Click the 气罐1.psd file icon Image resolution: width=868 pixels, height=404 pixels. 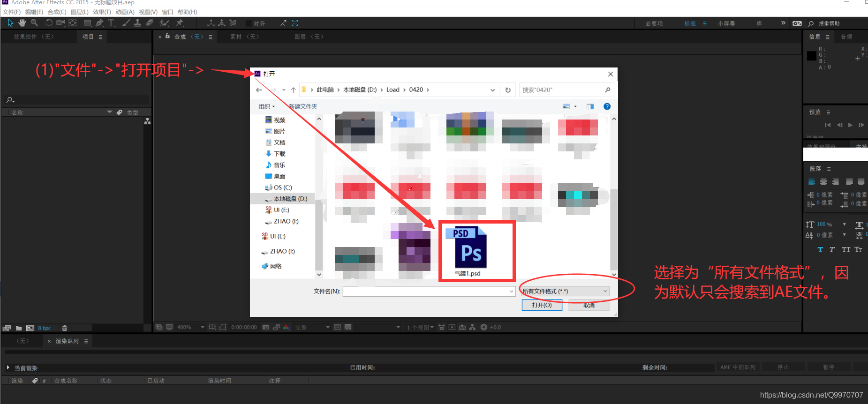click(470, 247)
